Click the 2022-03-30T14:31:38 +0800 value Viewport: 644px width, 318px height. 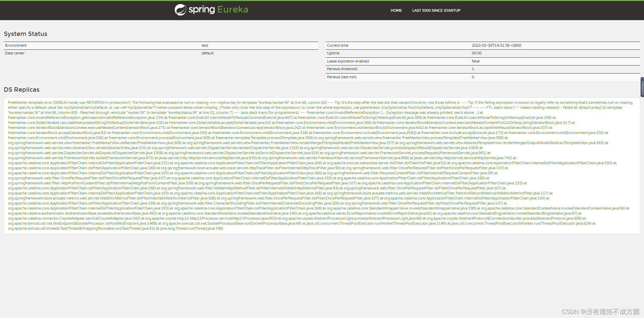pos(496,45)
